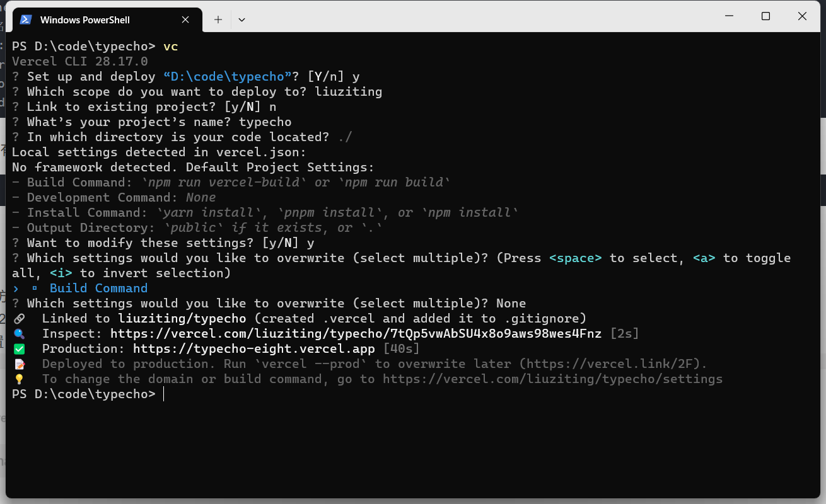Click the blinking cursor at the PowerShell prompt
Screen dimensions: 826x504
point(163,394)
